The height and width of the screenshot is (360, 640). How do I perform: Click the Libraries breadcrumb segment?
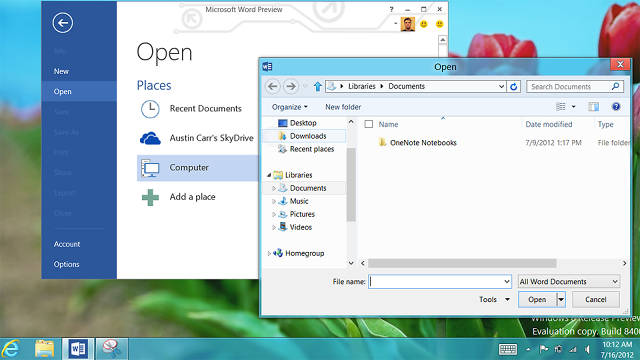(x=362, y=87)
